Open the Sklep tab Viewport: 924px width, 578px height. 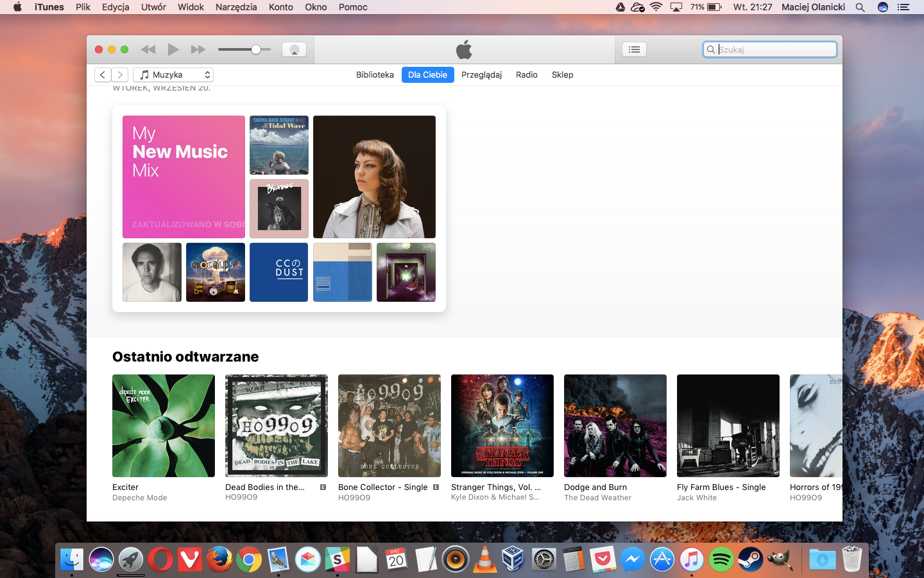562,74
